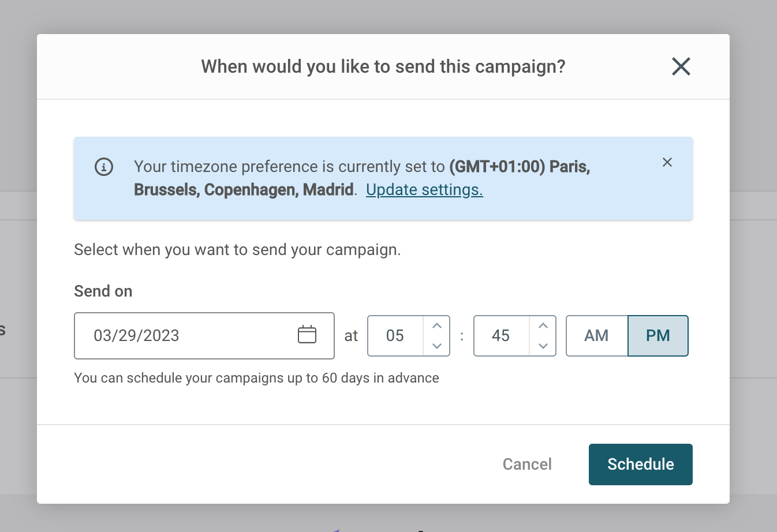Increase the minutes with up arrow
Screen dimensions: 777x532
[543, 326]
